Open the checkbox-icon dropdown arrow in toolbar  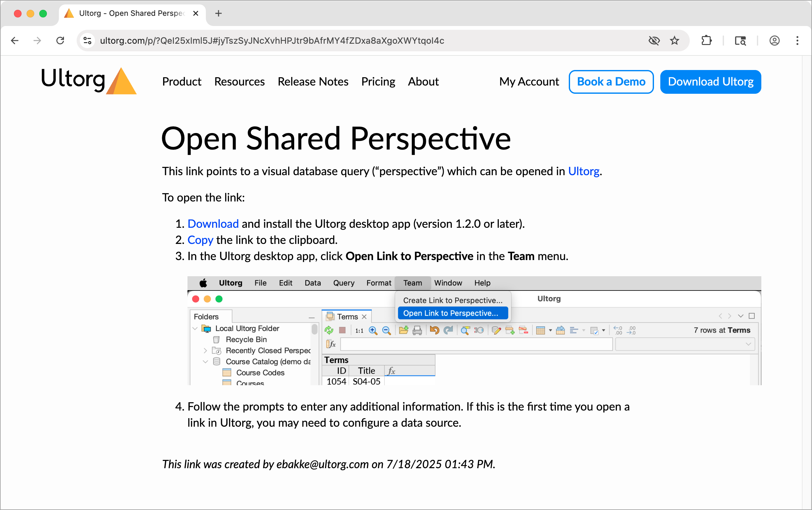(x=604, y=331)
